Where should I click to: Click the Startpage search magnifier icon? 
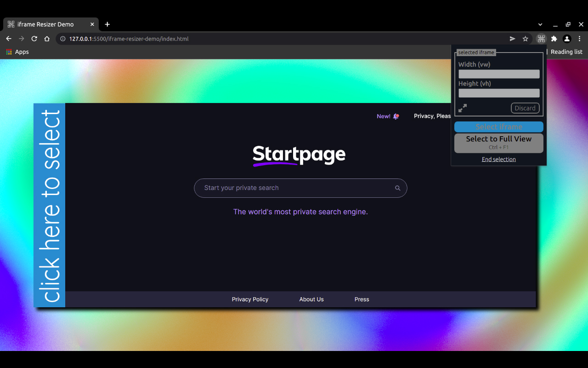[x=398, y=188]
